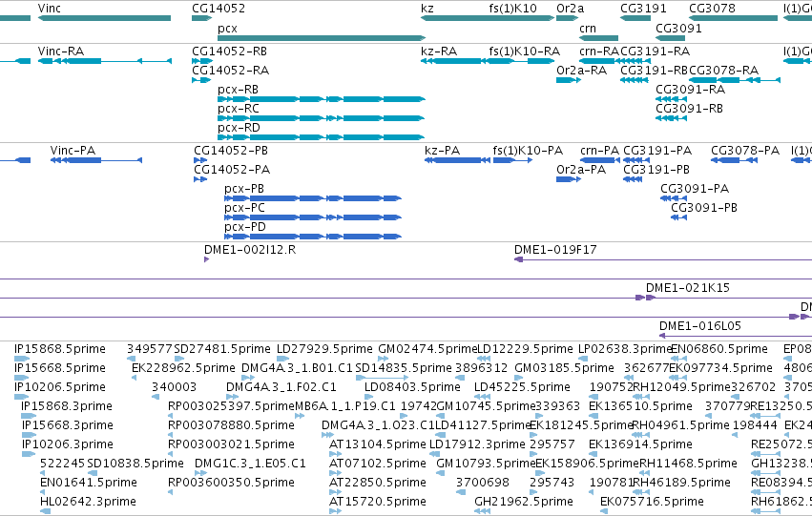Select the DMG4A3_1.B01.C1 EST label
The image size is (812, 516).
point(297,368)
